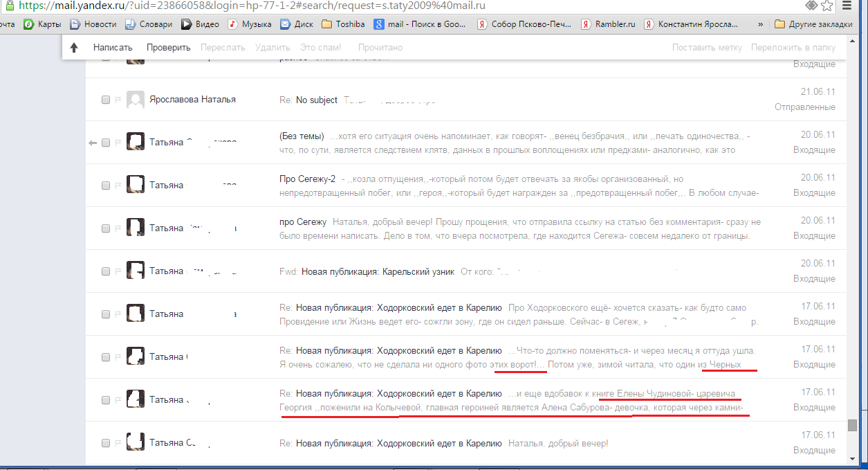
Task: Flag the про Сегежу message as important
Action: pyautogui.click(x=118, y=228)
